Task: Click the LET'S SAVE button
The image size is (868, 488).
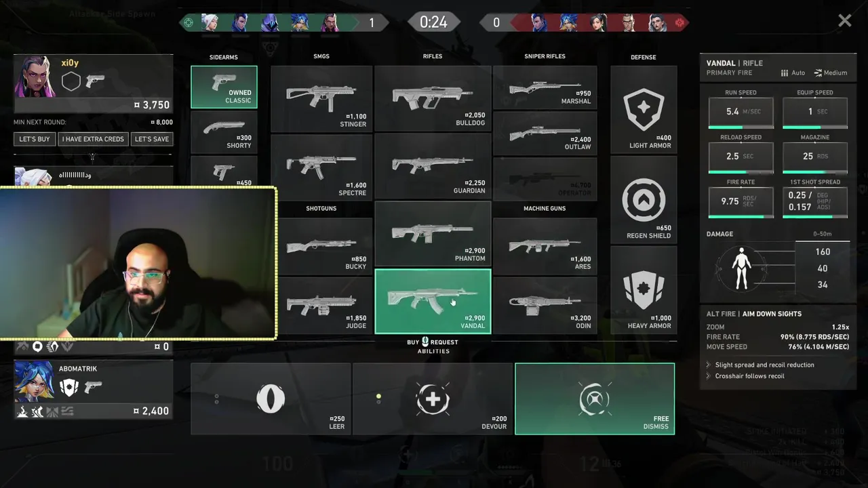Action: click(152, 139)
